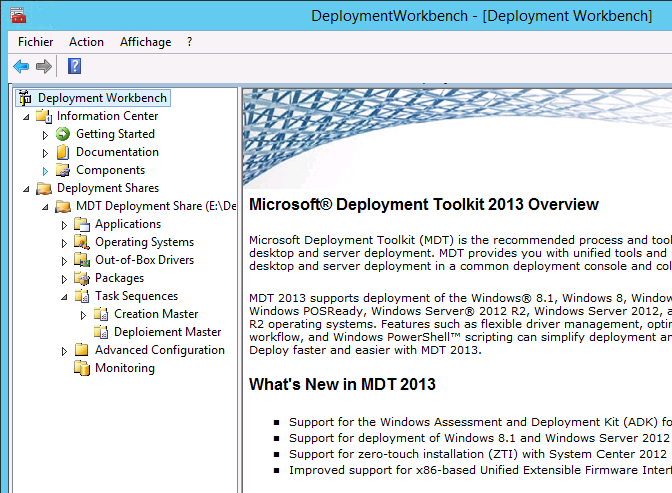The image size is (672, 493).
Task: Open the Action menu
Action: (86, 42)
